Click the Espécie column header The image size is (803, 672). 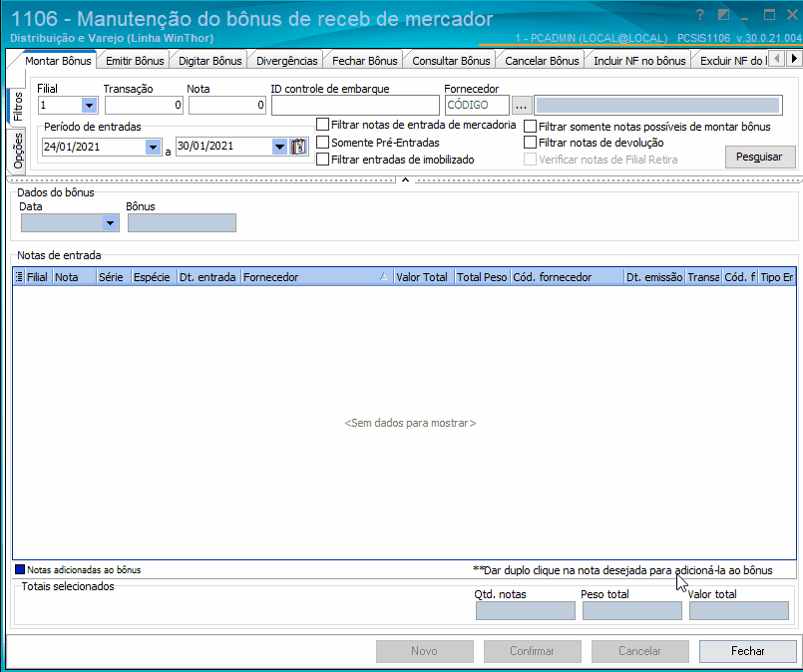tap(155, 277)
